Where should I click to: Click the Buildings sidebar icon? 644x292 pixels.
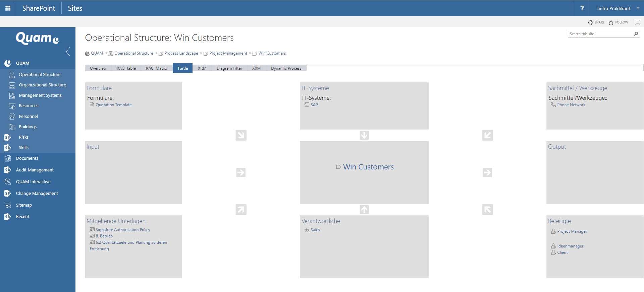[12, 127]
